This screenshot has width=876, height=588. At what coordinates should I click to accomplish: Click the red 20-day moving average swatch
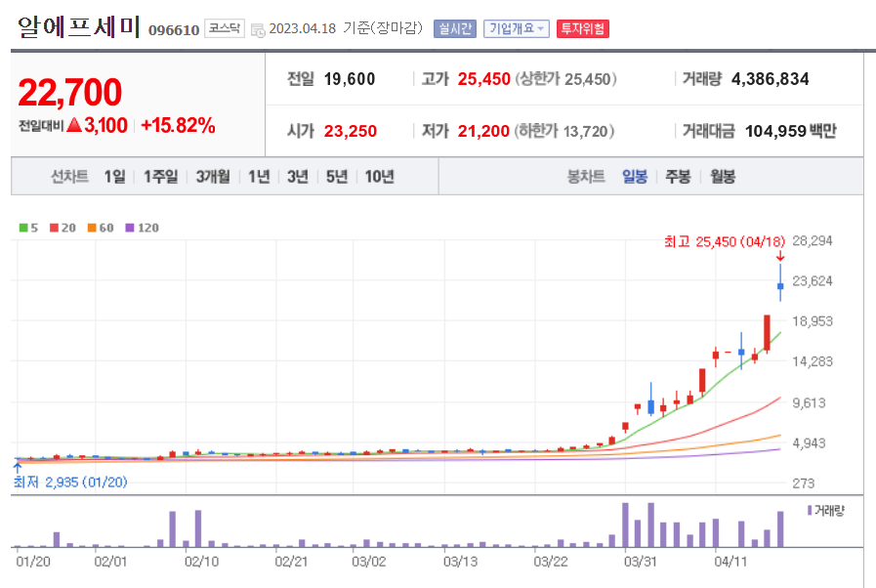[54, 228]
